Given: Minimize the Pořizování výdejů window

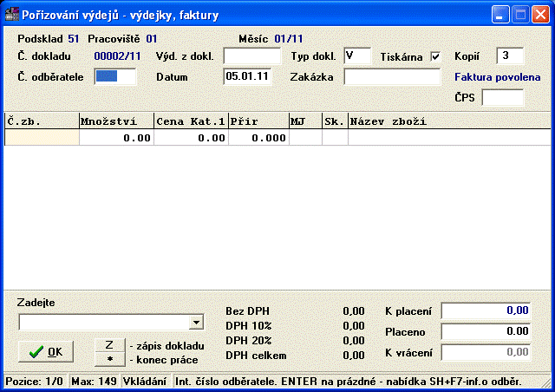Looking at the screenshot, I should point(500,15).
